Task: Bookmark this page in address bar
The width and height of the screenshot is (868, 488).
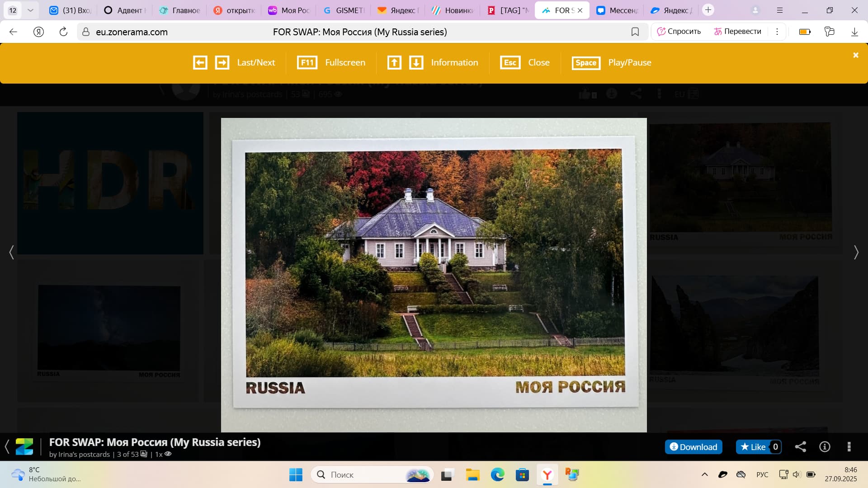Action: [x=635, y=32]
